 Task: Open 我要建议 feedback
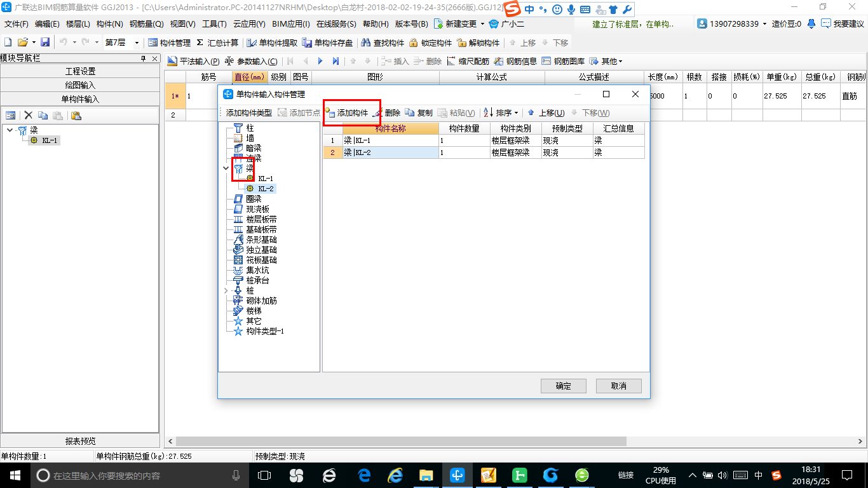pos(843,24)
